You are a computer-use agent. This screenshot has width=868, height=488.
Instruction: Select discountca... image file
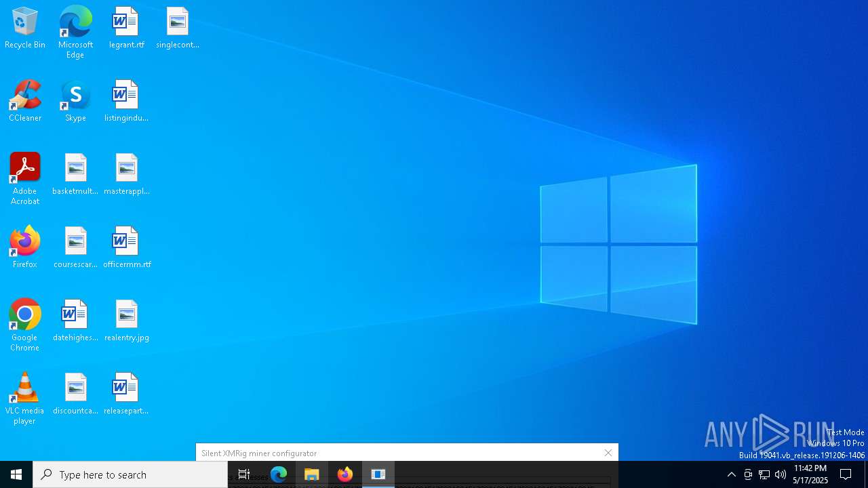[75, 394]
